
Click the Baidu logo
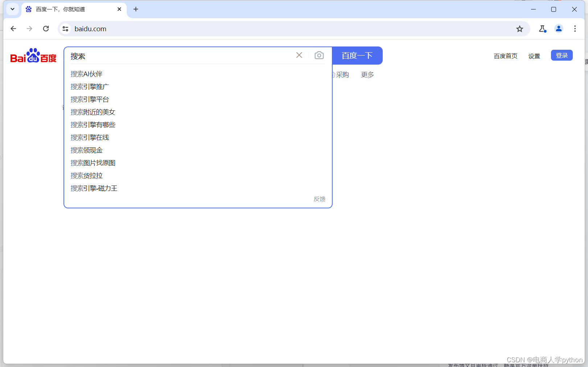pyautogui.click(x=33, y=56)
